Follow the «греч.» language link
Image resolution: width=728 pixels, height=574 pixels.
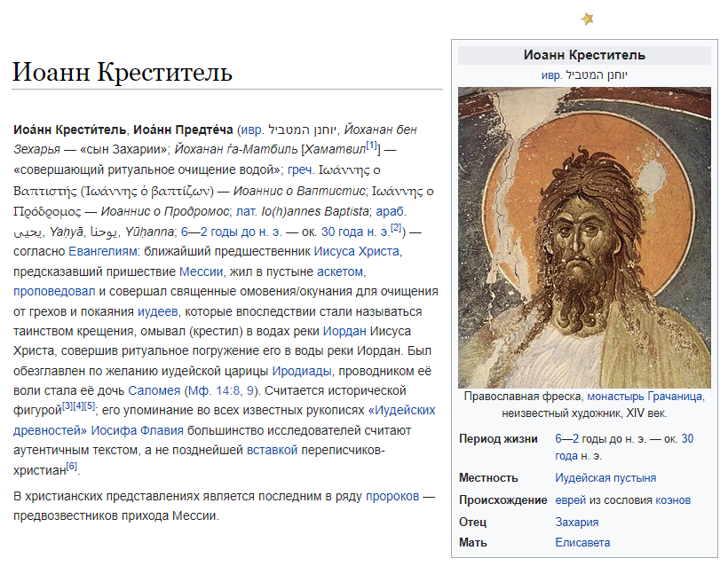pyautogui.click(x=301, y=169)
